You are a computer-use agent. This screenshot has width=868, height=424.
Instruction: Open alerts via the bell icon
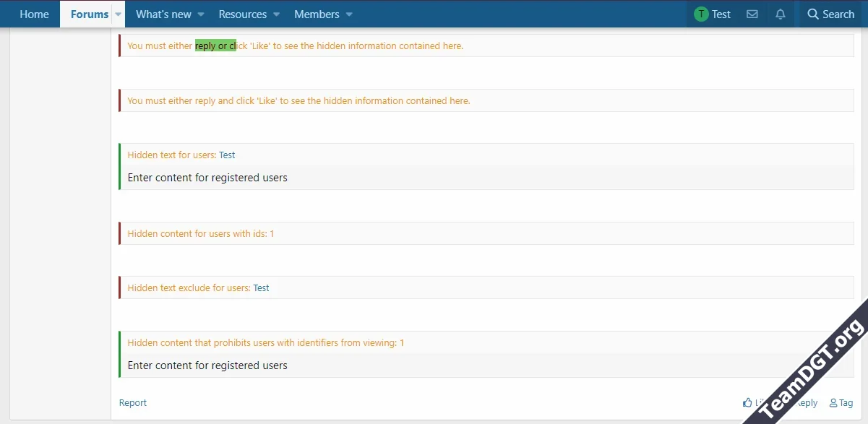point(780,14)
